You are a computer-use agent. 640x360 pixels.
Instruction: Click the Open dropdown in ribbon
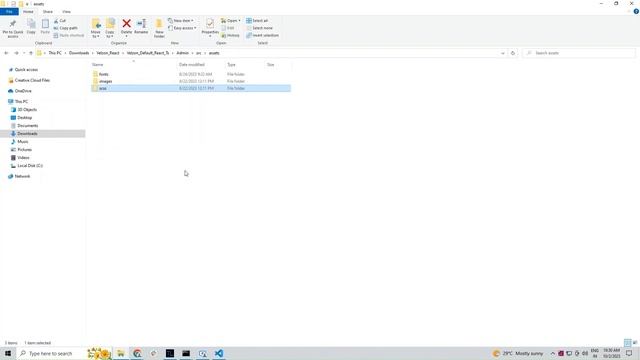click(231, 21)
